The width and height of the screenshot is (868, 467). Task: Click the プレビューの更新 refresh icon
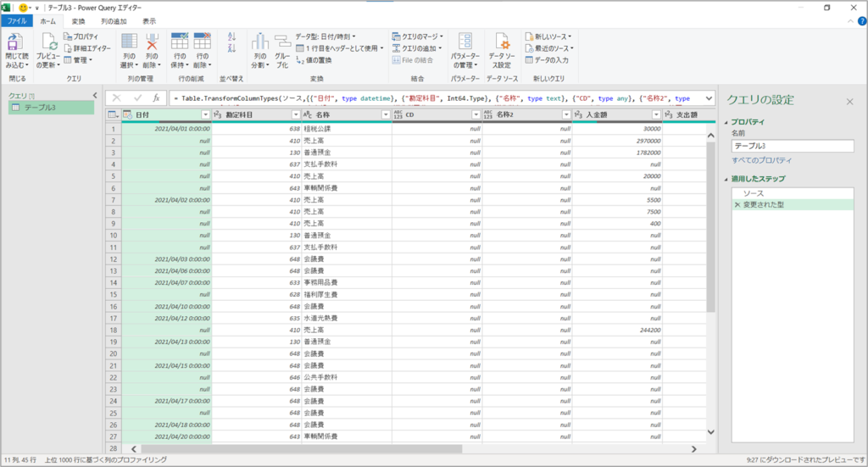coord(48,42)
